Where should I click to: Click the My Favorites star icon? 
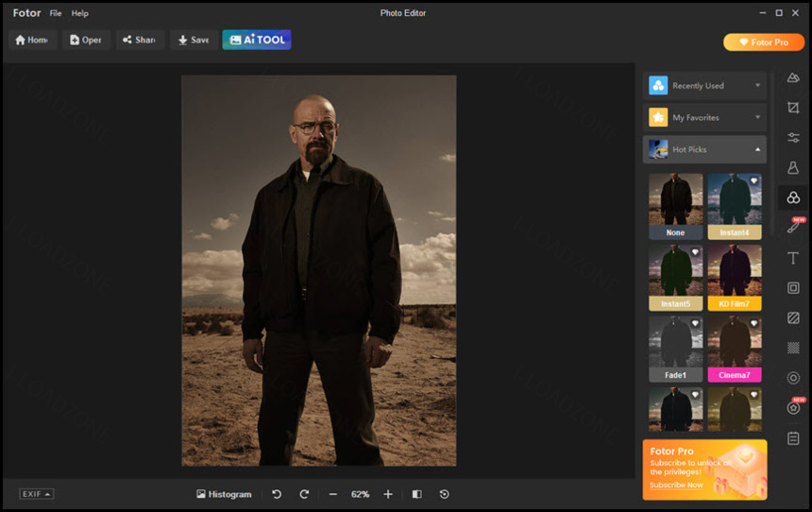pos(658,118)
